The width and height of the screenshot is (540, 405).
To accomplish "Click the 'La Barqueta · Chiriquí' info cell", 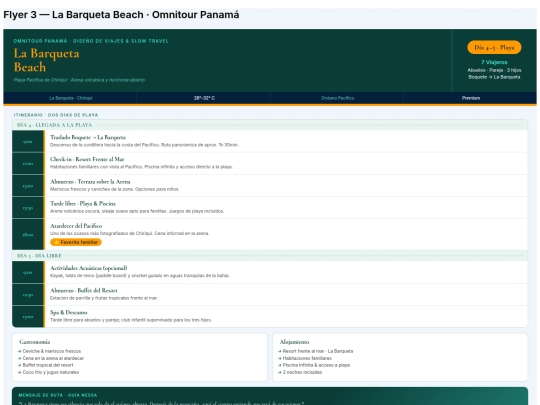I will point(71,98).
